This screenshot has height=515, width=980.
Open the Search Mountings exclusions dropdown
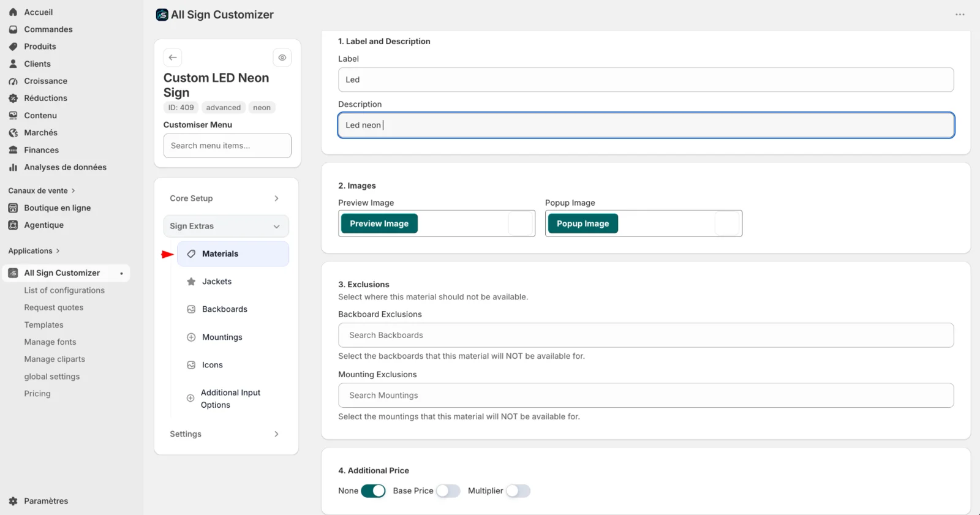point(646,396)
